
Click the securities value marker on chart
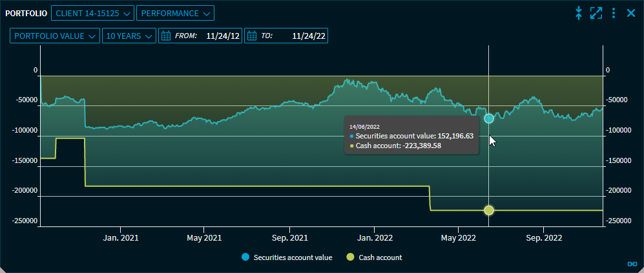pyautogui.click(x=489, y=118)
